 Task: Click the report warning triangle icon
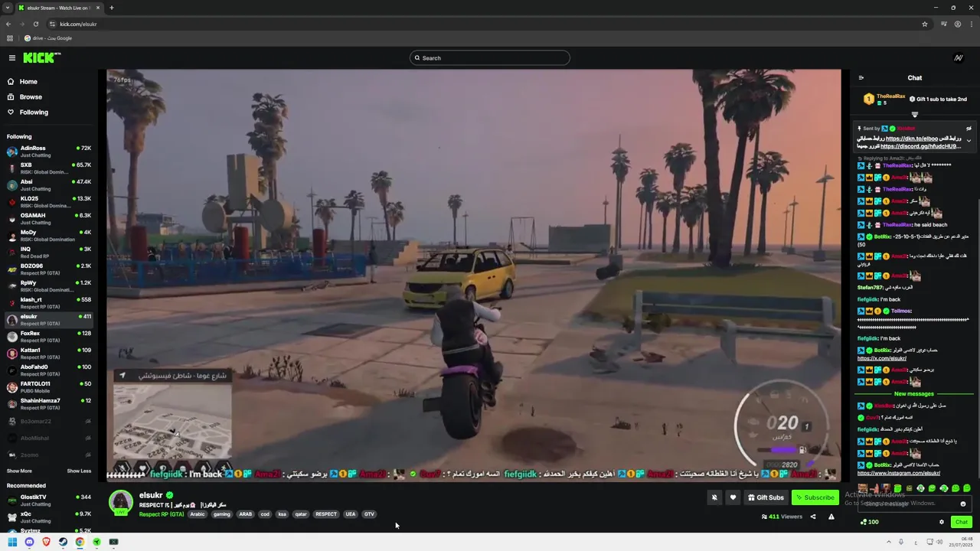pyautogui.click(x=831, y=517)
